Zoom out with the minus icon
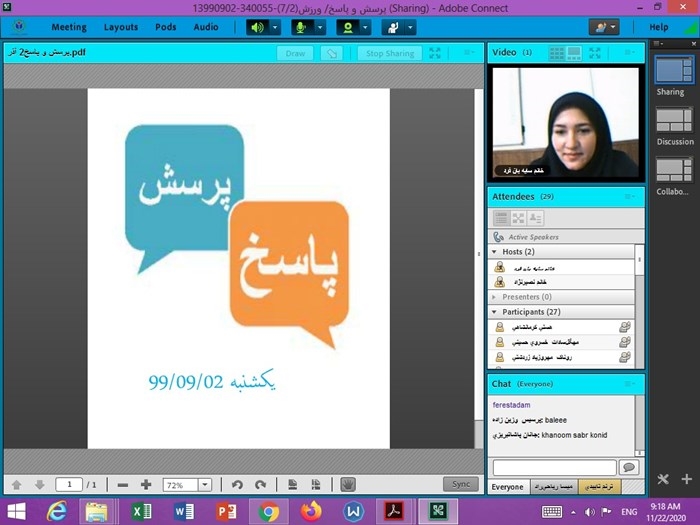 point(123,484)
